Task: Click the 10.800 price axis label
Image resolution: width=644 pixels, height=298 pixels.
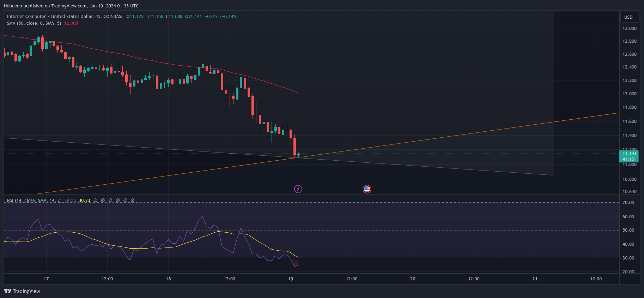Action: (630, 179)
